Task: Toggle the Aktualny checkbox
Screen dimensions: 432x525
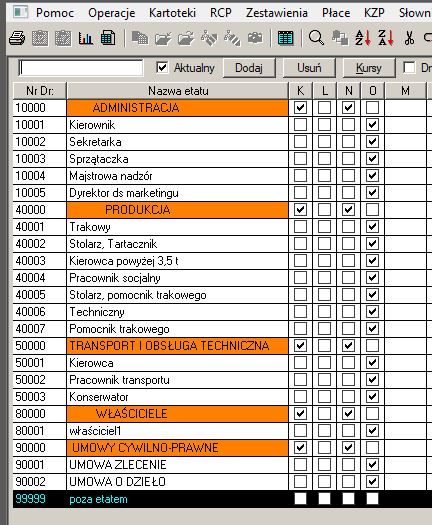Action: point(162,68)
